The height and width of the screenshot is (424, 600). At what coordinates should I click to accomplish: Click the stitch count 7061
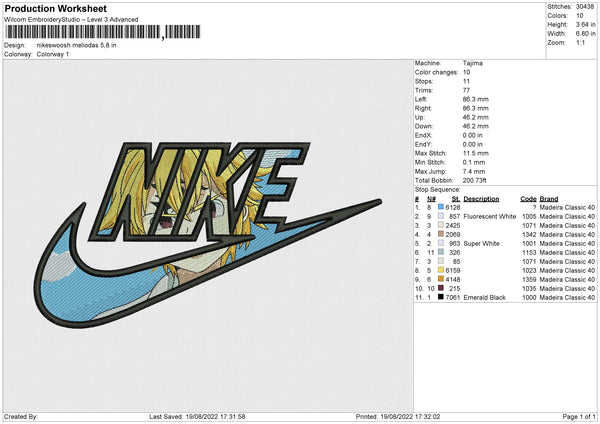453,297
